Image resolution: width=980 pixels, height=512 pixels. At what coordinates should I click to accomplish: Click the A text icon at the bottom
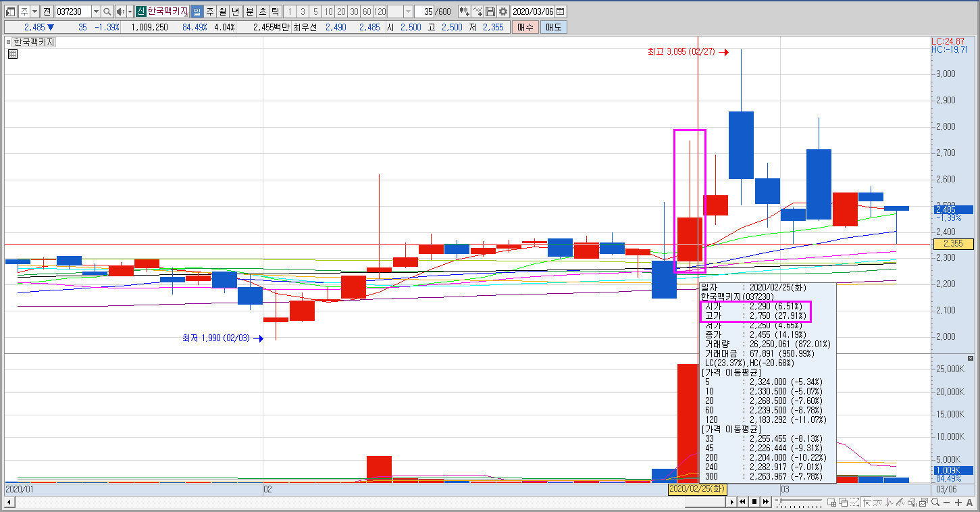coord(969,503)
